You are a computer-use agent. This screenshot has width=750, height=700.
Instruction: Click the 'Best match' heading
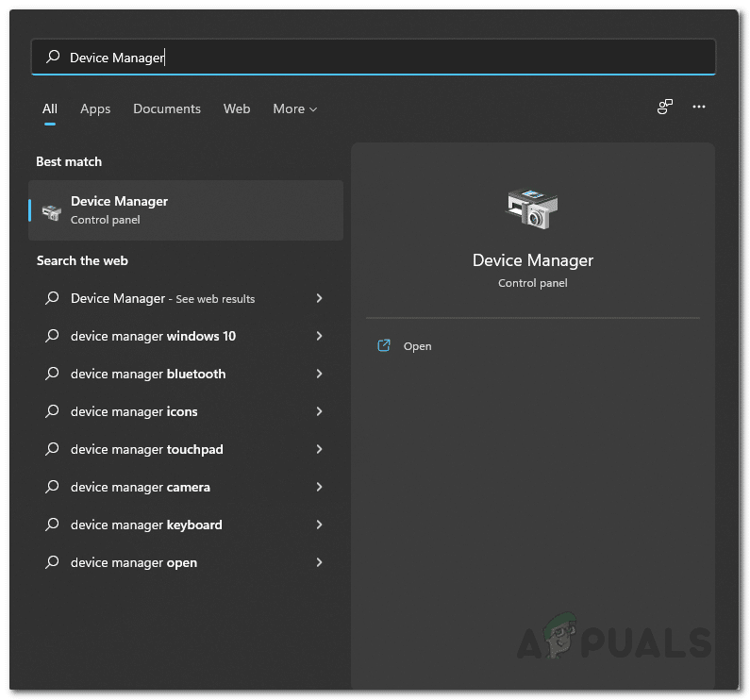(x=69, y=161)
